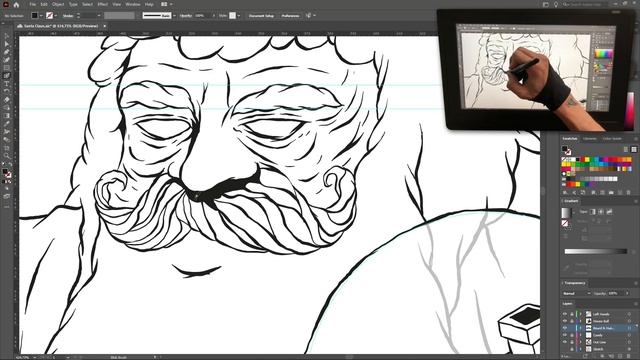Image resolution: width=640 pixels, height=360 pixels.
Task: Hide the Beard & Hair layer
Action: coord(565,328)
